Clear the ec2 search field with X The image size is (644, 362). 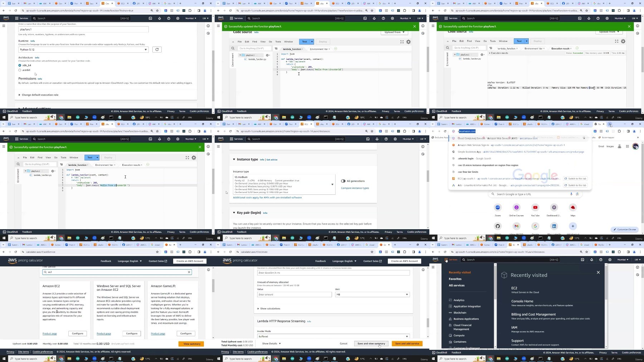[x=189, y=272]
